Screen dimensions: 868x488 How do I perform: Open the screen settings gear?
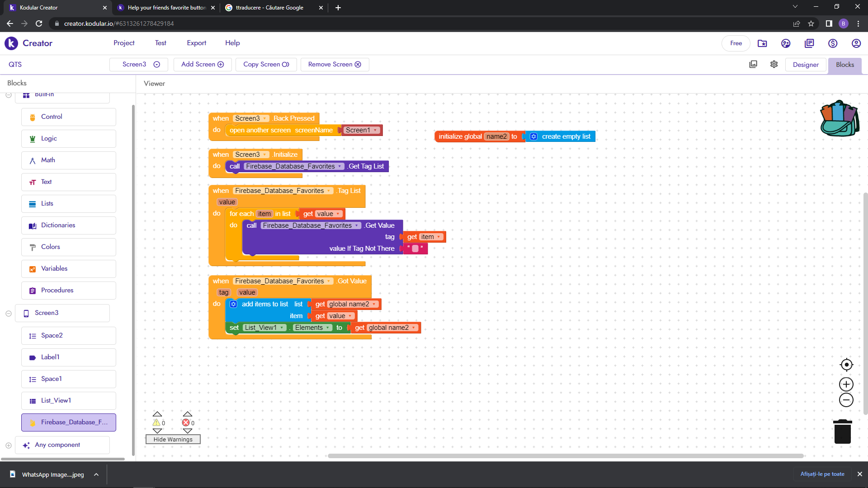(x=773, y=64)
